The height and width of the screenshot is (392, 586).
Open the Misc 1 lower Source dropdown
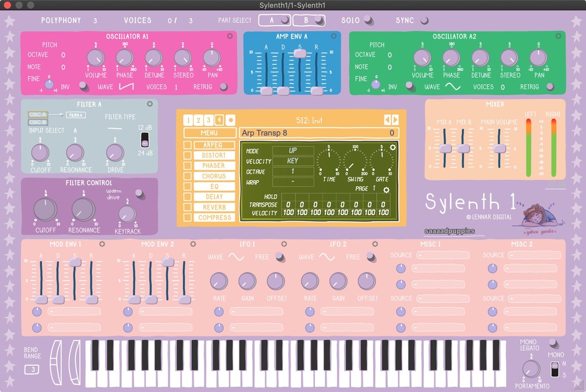[443, 299]
